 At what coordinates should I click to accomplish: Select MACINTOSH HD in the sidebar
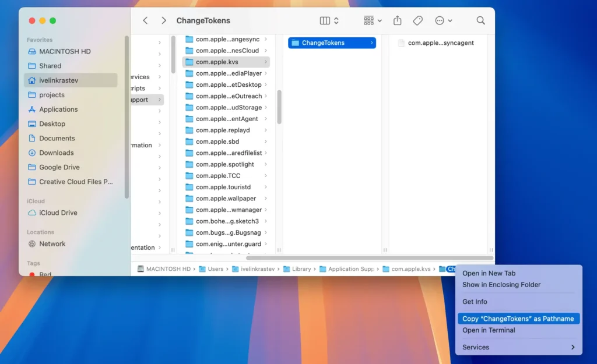71,51
